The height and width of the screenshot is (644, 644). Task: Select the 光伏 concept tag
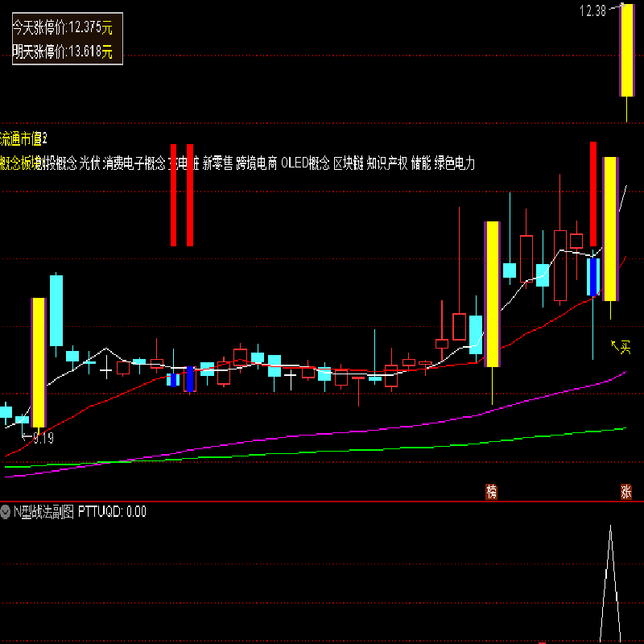tap(89, 163)
